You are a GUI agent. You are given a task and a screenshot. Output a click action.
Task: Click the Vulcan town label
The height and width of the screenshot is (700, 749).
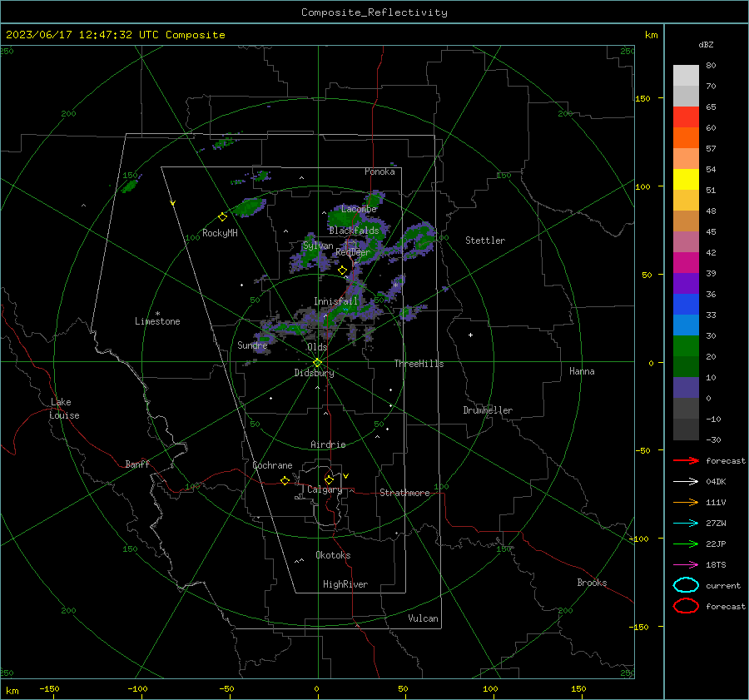click(x=423, y=618)
